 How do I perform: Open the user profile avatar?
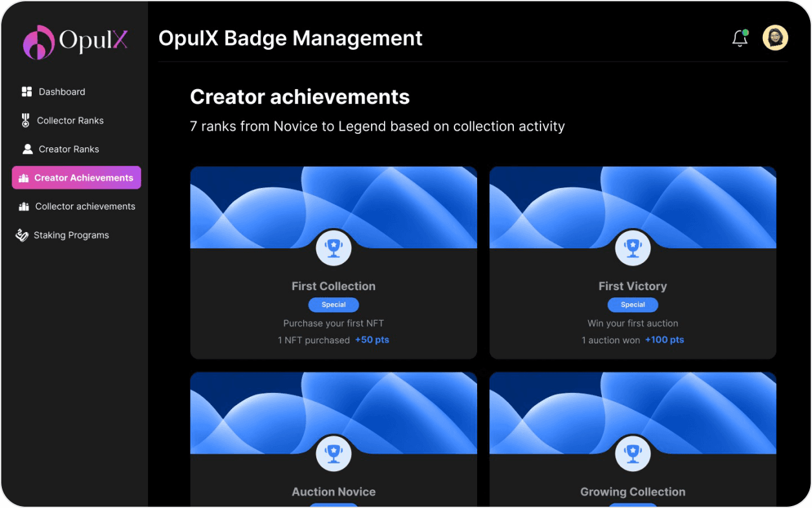[775, 38]
